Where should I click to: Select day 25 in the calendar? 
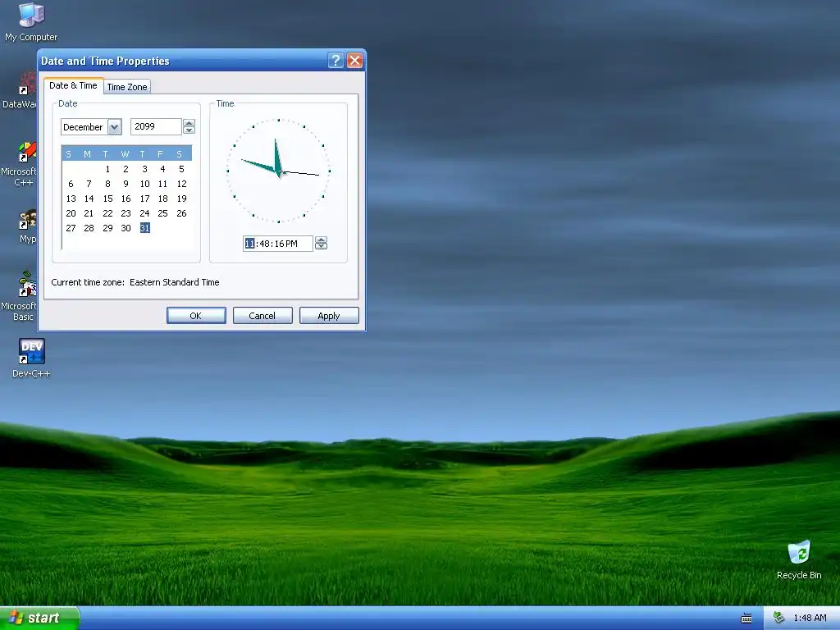click(163, 213)
